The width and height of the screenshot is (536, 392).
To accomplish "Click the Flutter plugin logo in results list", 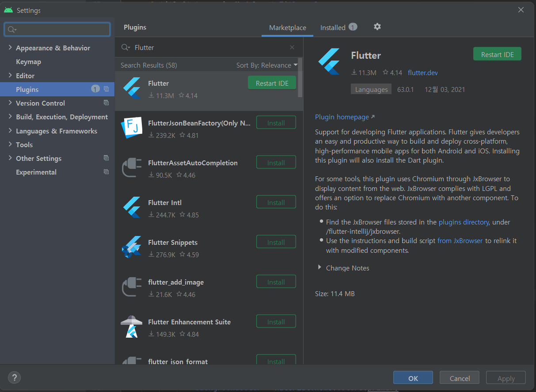I will [131, 88].
